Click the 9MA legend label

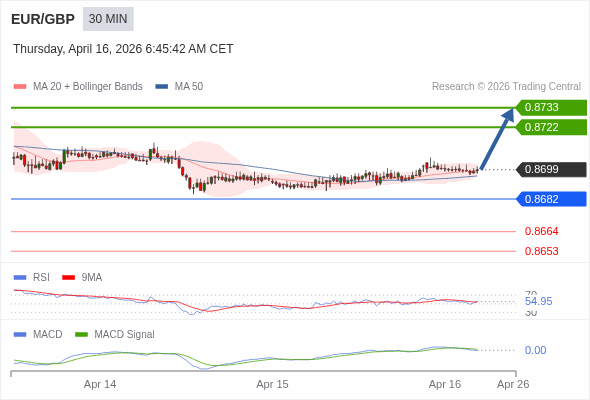tap(91, 278)
